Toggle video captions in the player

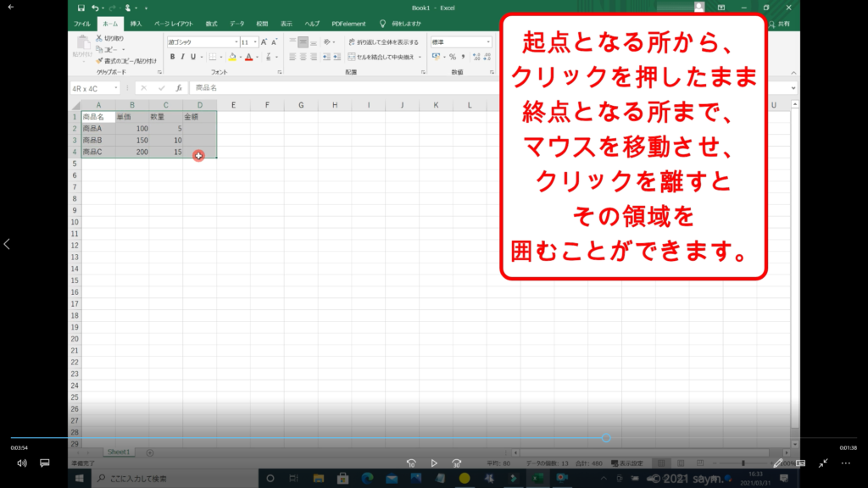coord(45,463)
